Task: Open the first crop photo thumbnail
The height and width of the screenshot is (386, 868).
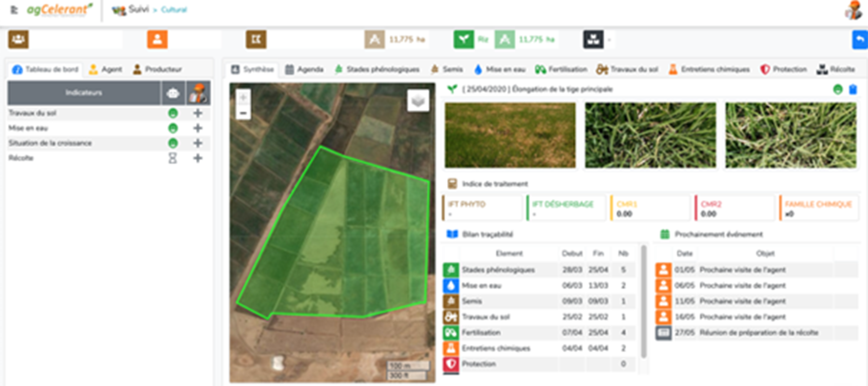Action: point(510,135)
